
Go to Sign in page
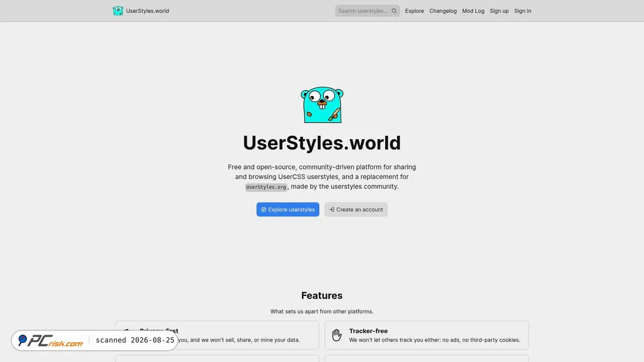(522, 11)
